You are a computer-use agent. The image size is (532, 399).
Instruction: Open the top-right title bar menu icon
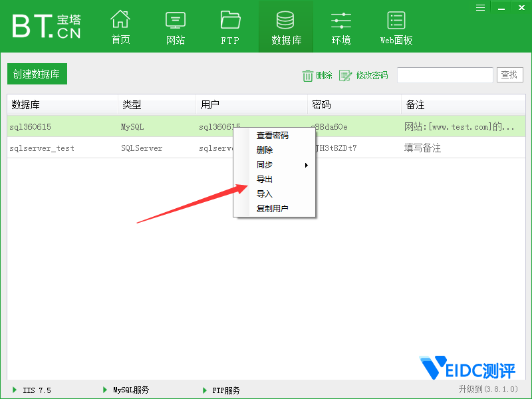(x=480, y=7)
